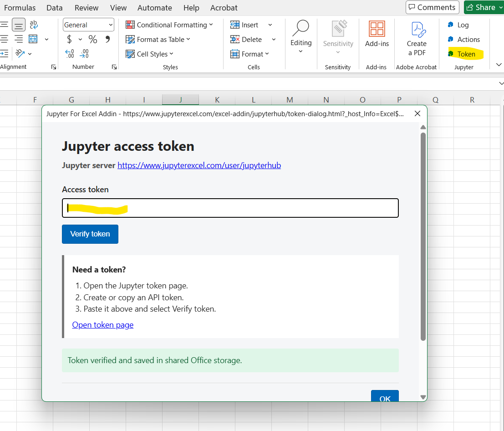This screenshot has height=431, width=504.
Task: Open the jupyterexcel.com server link
Action: 199,165
